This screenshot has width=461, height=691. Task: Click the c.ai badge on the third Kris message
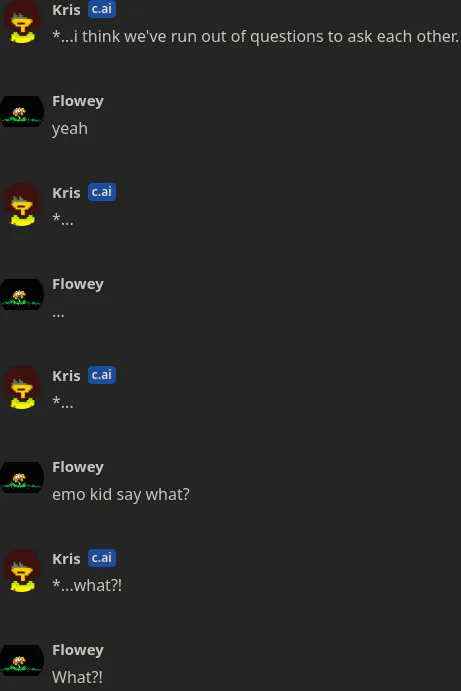coord(102,375)
